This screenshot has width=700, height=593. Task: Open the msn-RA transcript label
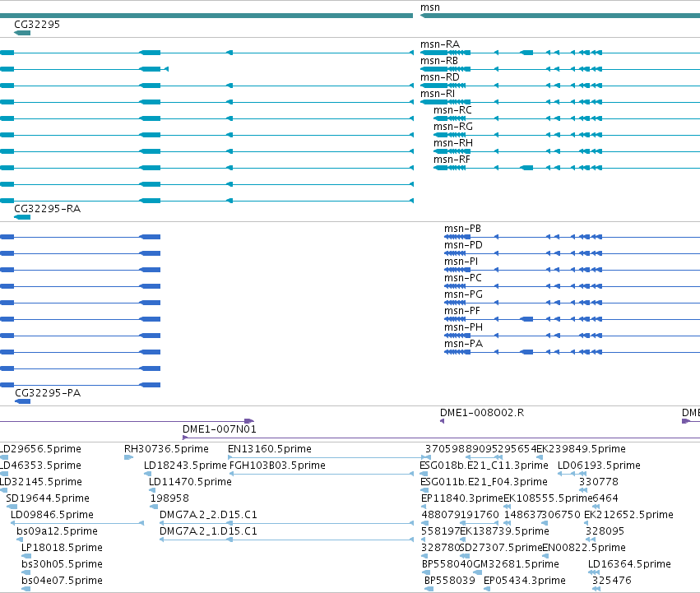pyautogui.click(x=440, y=44)
